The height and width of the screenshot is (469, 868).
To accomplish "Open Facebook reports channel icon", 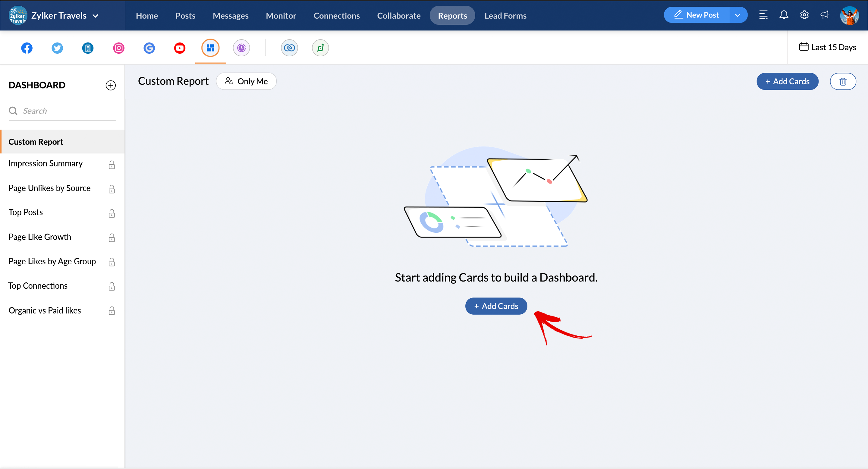I will (x=27, y=48).
